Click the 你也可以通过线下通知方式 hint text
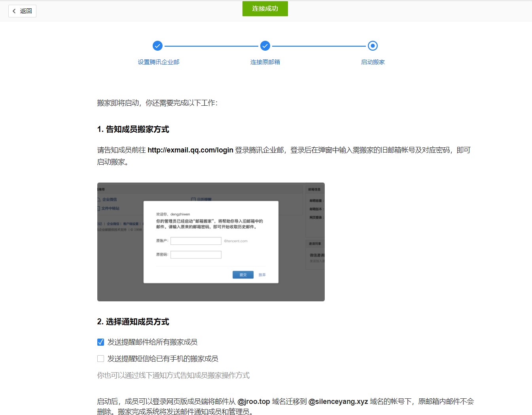Image resolution: width=532 pixels, height=415 pixels. 173,375
